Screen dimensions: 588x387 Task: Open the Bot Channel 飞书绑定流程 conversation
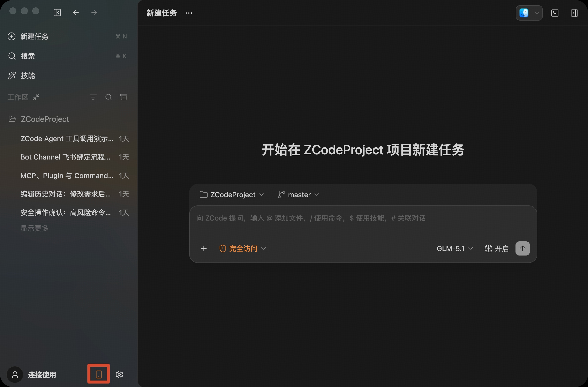(74, 157)
